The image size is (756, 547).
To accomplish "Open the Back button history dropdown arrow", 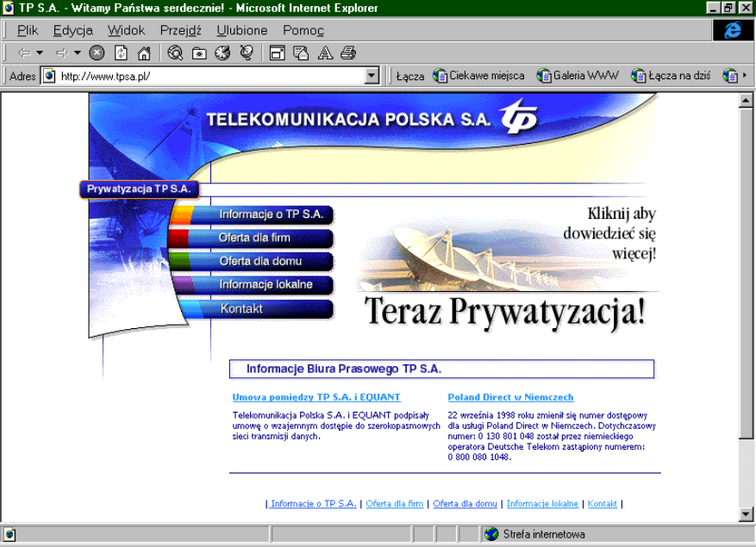I will (40, 53).
